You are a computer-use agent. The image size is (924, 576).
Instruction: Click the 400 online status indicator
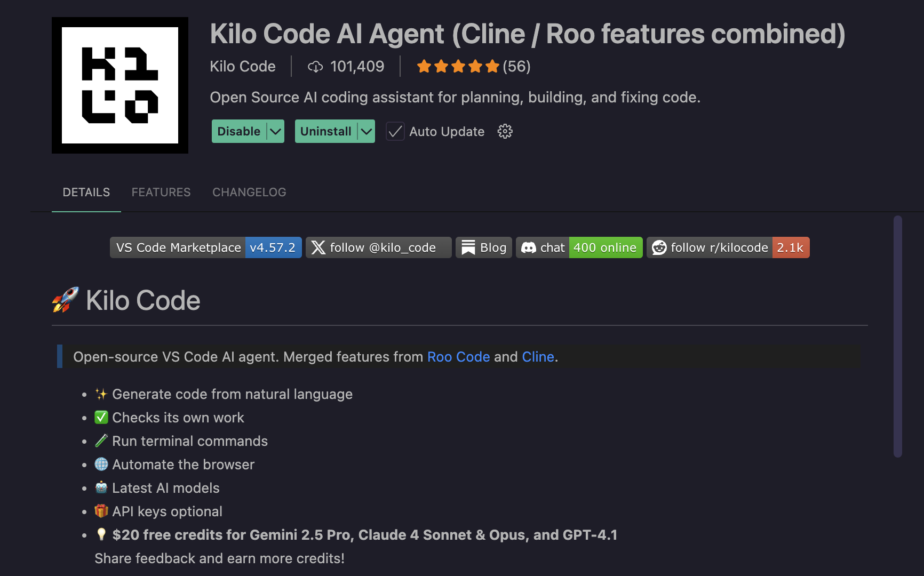[605, 247]
